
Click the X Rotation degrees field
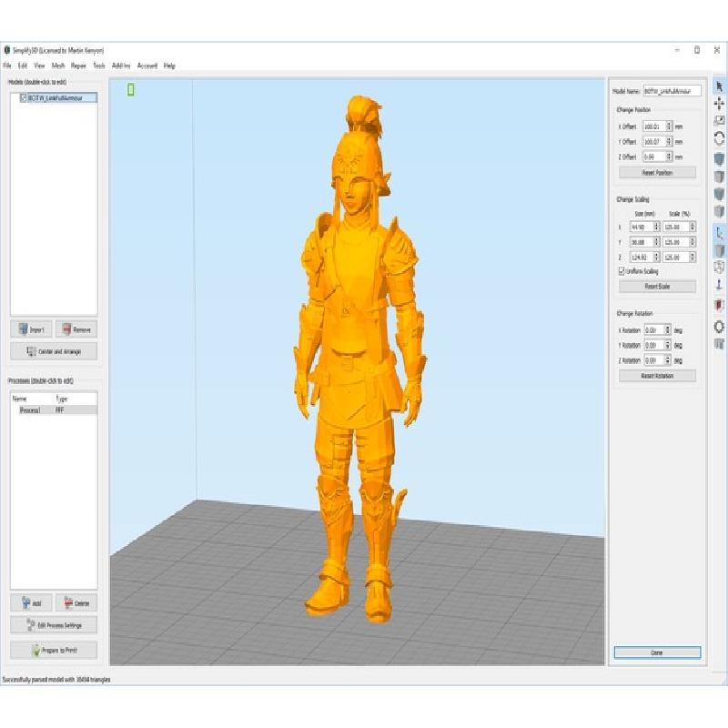(654, 330)
